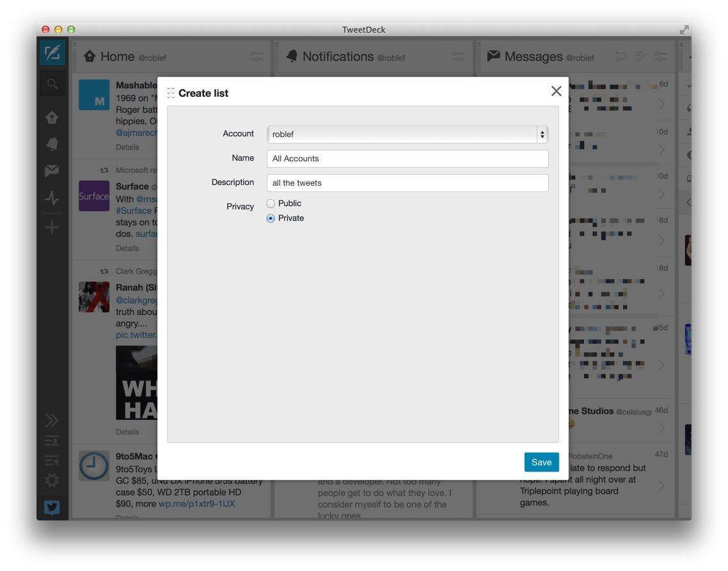Open the search icon in the sidebar
This screenshot has width=728, height=571.
point(52,84)
